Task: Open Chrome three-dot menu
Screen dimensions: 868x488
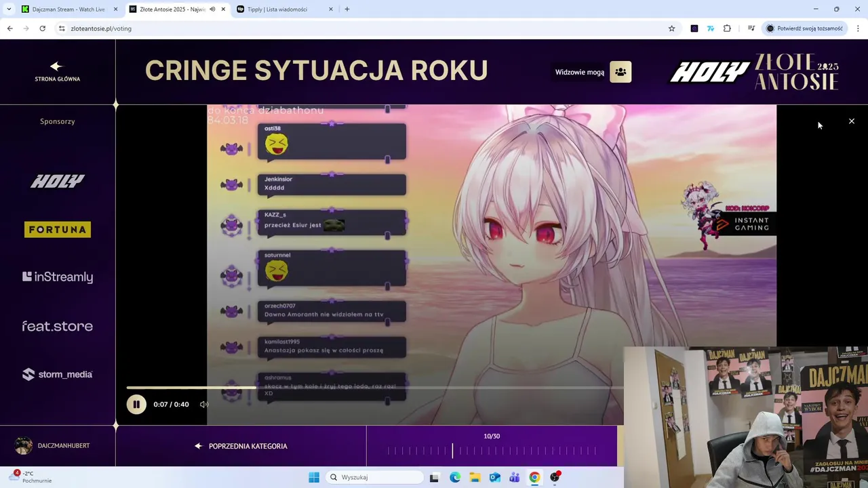Action: tap(859, 28)
